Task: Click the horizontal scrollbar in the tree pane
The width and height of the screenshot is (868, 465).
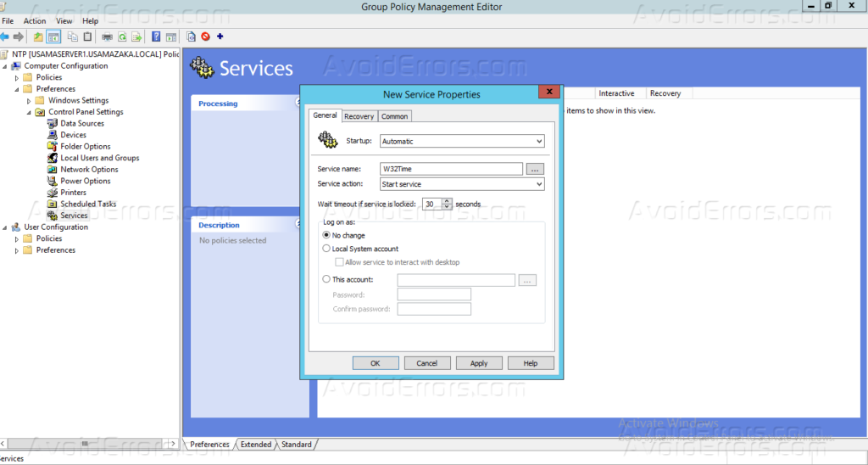Action: tap(85, 444)
